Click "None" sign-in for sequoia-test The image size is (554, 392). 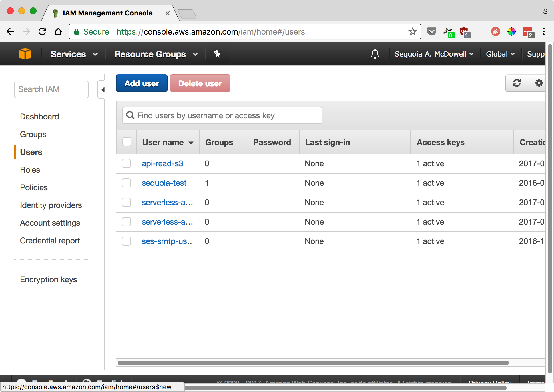coord(314,183)
